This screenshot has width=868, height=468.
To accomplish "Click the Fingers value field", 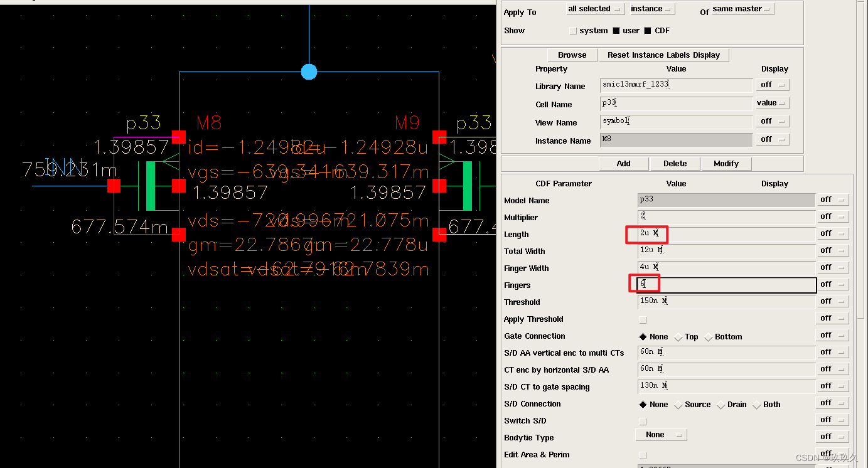I will (x=726, y=285).
